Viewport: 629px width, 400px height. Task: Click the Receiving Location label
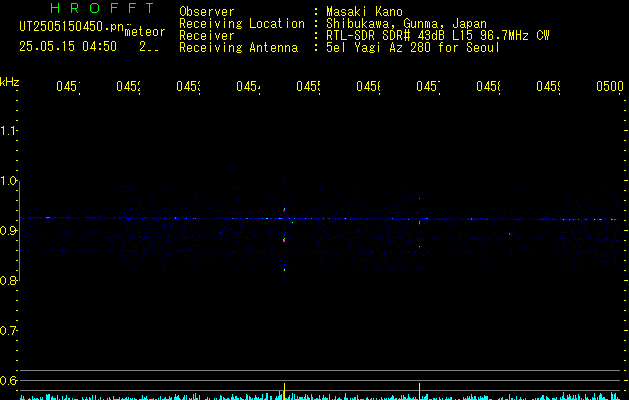242,24
